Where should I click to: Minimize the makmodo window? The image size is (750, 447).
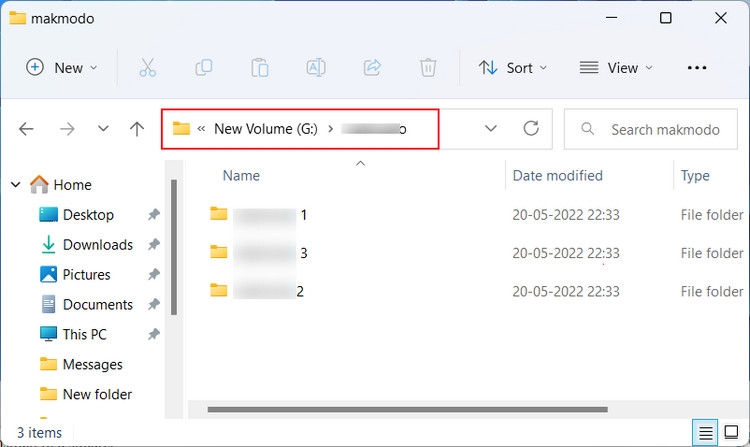tap(611, 18)
